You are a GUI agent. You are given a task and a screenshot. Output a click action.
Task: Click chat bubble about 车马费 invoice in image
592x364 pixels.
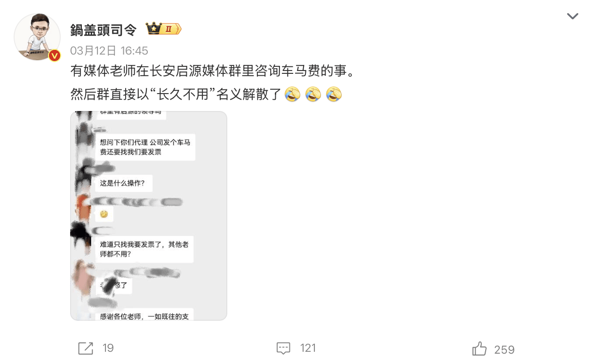click(x=145, y=147)
